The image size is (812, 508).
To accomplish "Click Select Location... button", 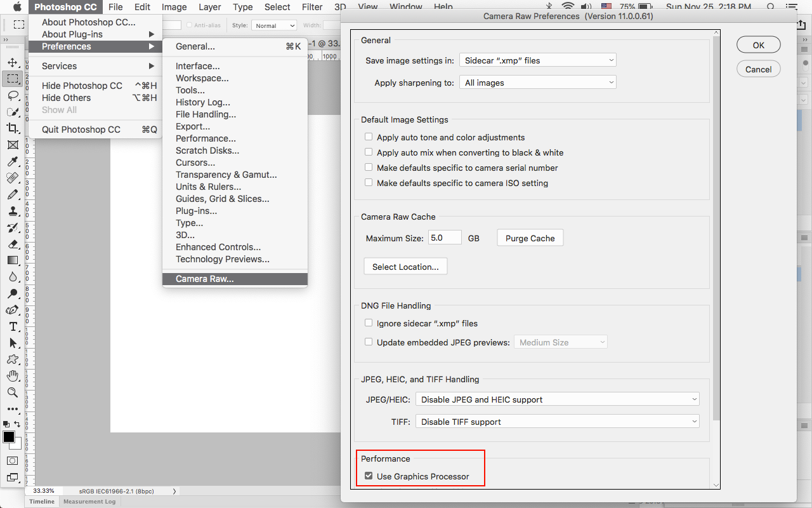I will point(405,267).
